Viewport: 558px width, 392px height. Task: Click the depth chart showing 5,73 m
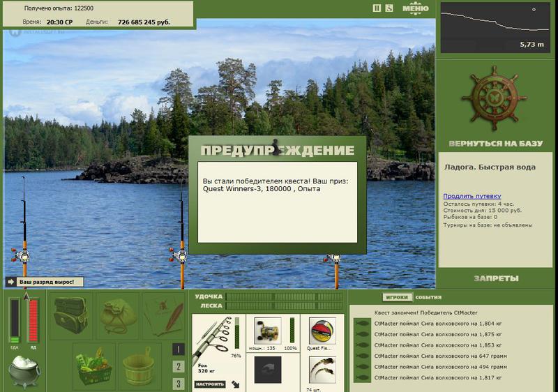(495, 27)
